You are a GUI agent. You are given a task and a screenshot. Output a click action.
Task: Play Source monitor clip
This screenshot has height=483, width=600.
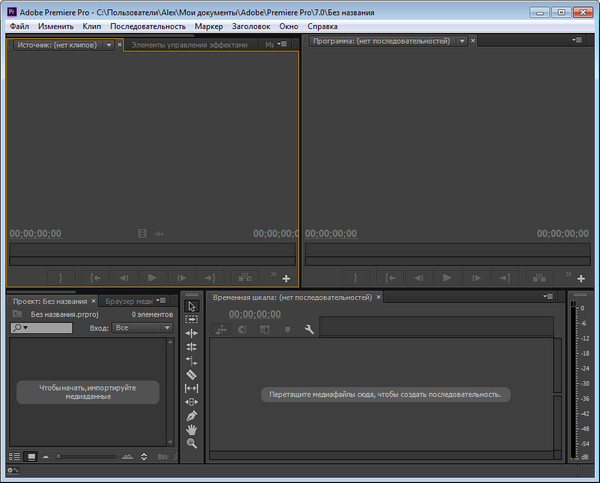pos(152,277)
